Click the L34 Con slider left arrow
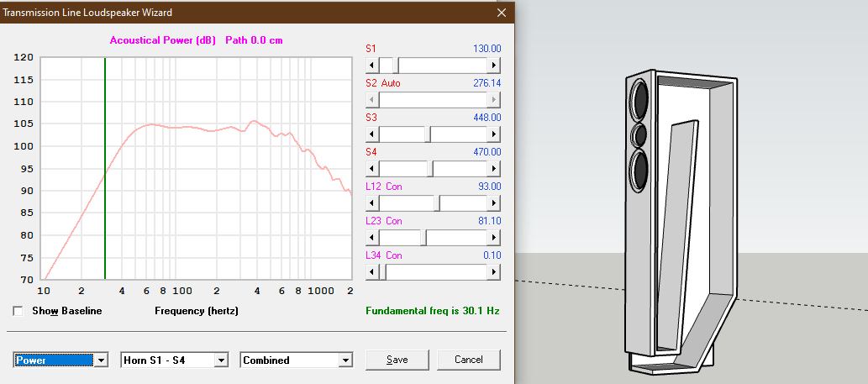The height and width of the screenshot is (384, 868). tap(372, 271)
